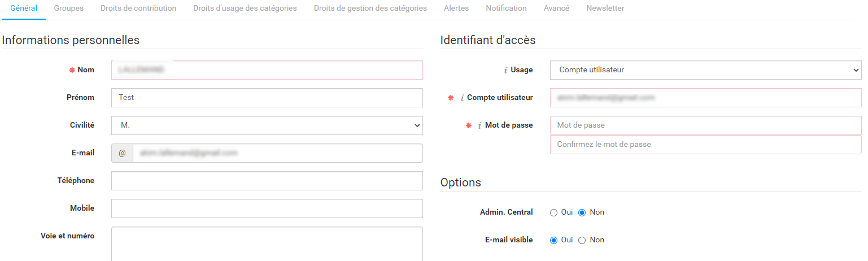Switch to the Groupes tab
The image size is (868, 261).
tap(69, 8)
